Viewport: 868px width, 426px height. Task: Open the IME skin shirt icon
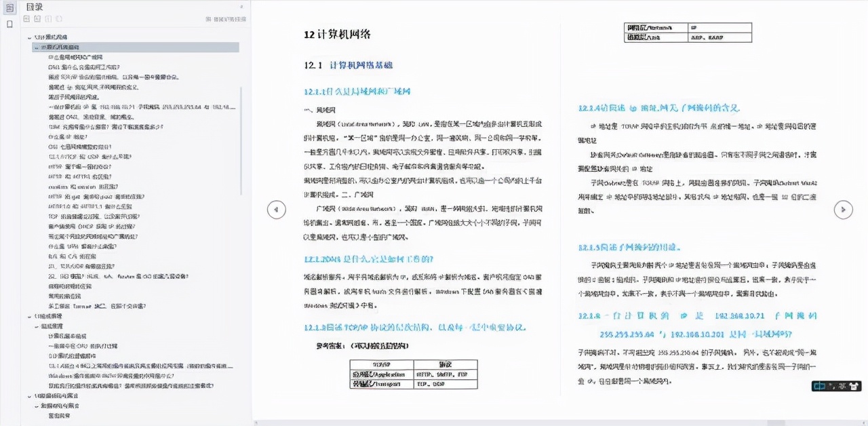[853, 386]
